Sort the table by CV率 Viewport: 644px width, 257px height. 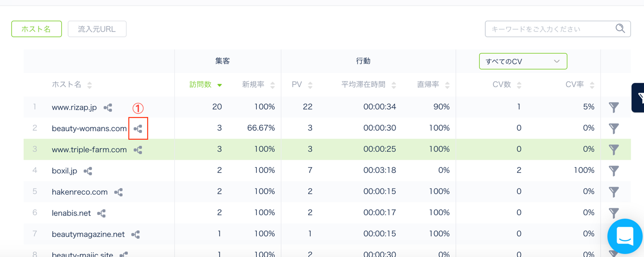(579, 85)
